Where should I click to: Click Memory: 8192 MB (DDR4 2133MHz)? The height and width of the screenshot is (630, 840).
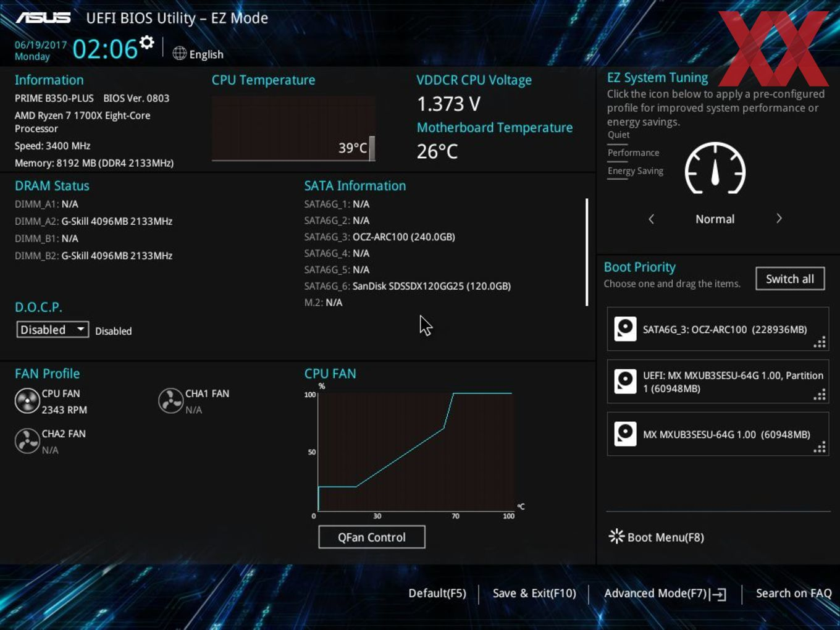(94, 163)
